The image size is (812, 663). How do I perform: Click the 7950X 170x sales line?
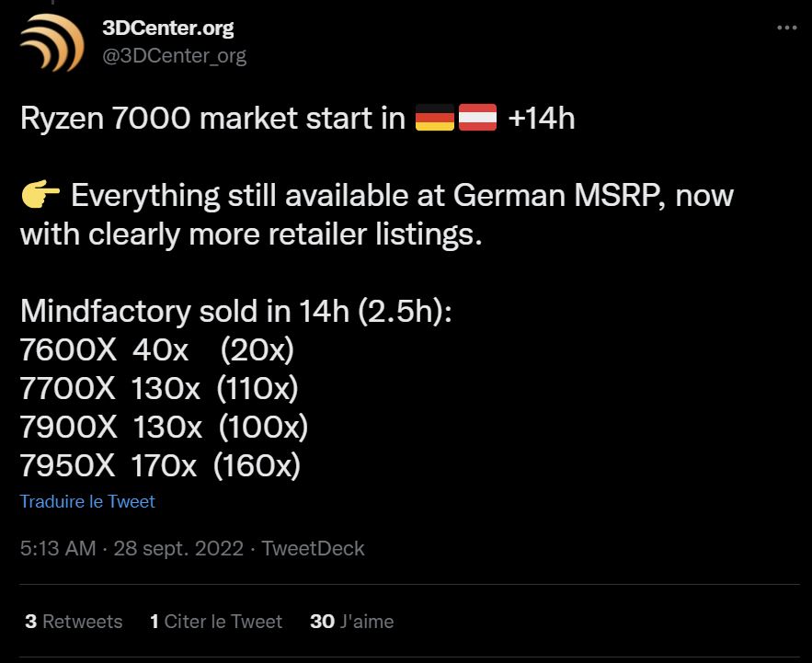coord(161,465)
